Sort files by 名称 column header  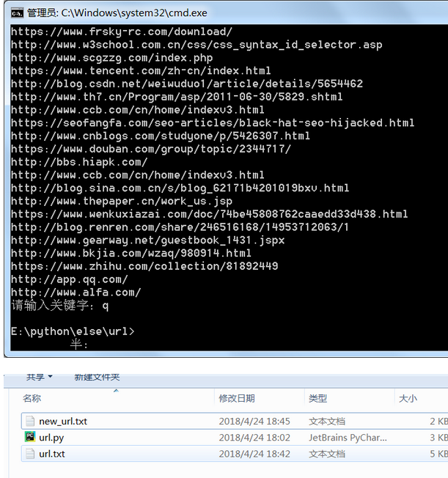point(32,398)
